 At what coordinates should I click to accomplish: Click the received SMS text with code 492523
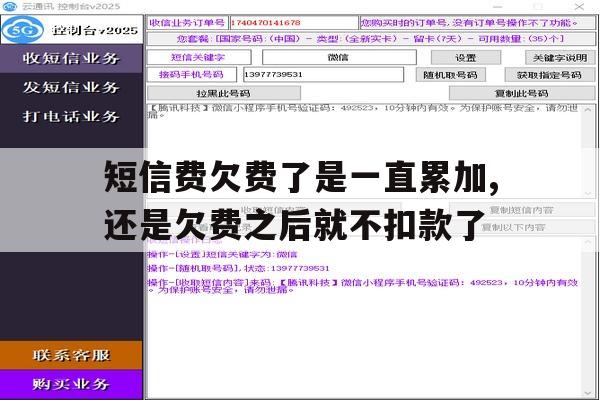point(363,111)
